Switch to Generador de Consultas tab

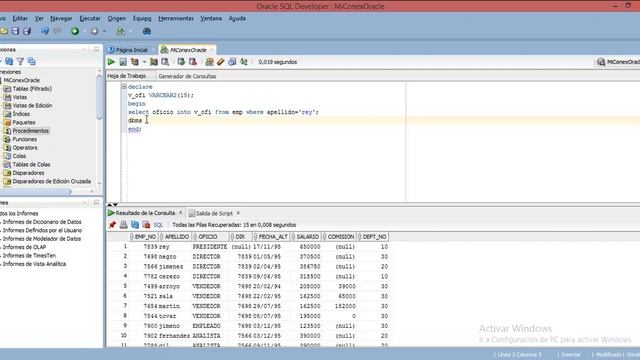pos(187,76)
